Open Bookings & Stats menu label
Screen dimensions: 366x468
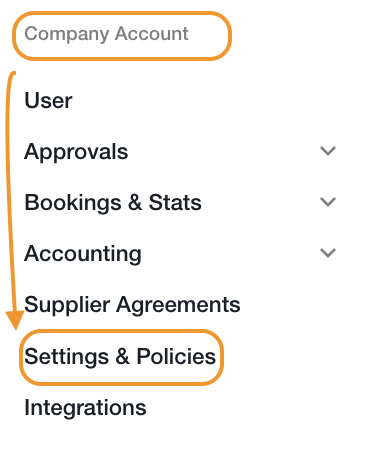click(113, 203)
